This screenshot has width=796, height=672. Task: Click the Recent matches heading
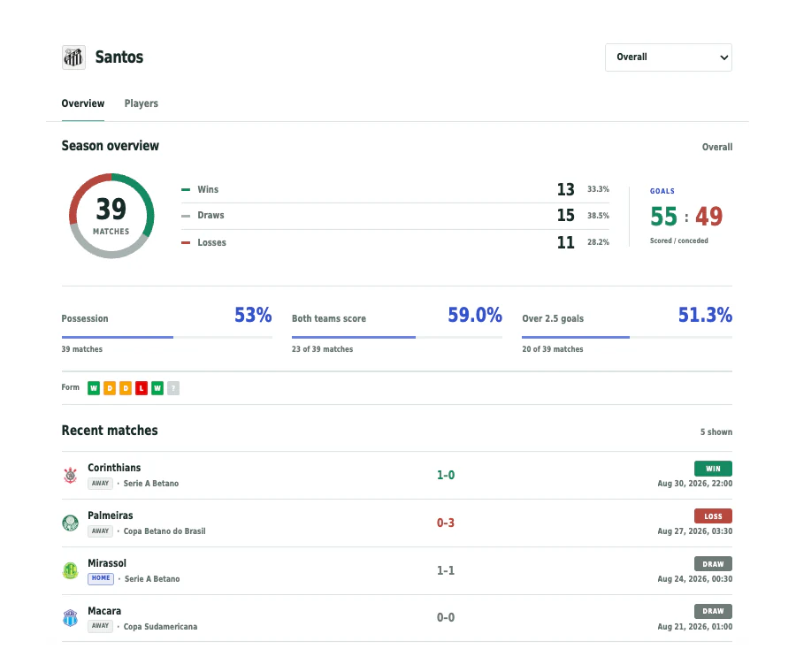pos(110,431)
